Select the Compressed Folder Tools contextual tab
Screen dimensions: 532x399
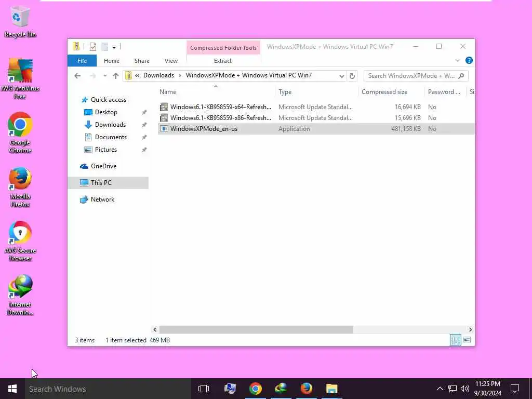(x=223, y=48)
